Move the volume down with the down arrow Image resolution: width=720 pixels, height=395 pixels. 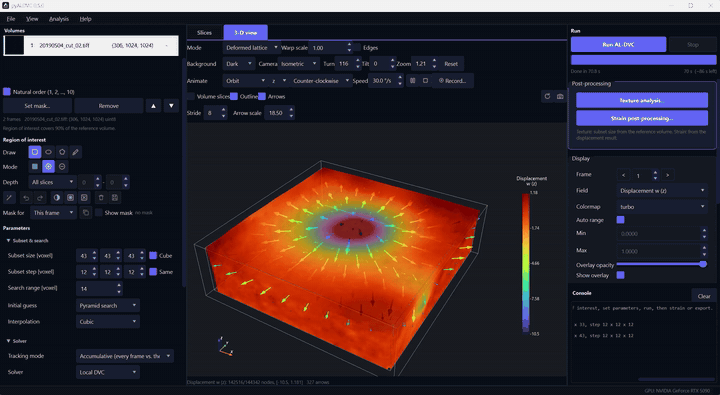click(171, 106)
